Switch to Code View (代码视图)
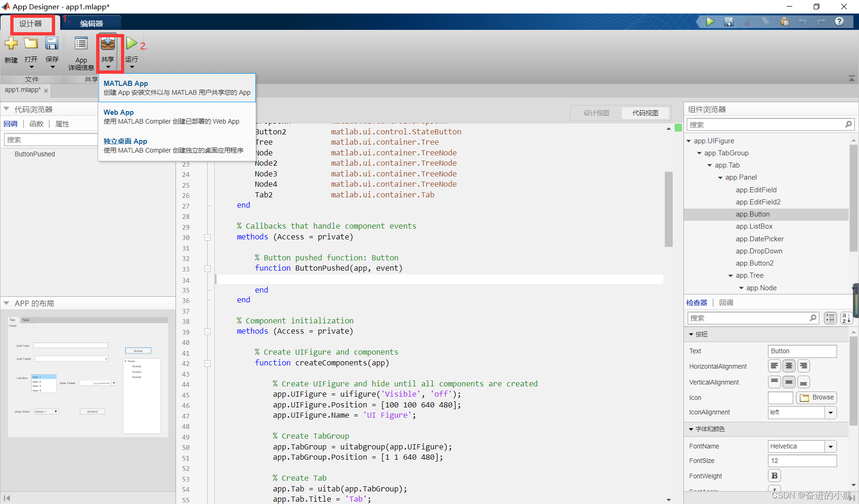This screenshot has height=504, width=859. (645, 113)
